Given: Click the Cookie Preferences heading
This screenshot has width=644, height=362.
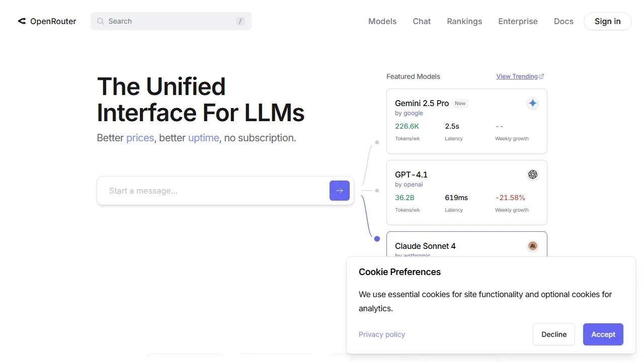Looking at the screenshot, I should [399, 272].
